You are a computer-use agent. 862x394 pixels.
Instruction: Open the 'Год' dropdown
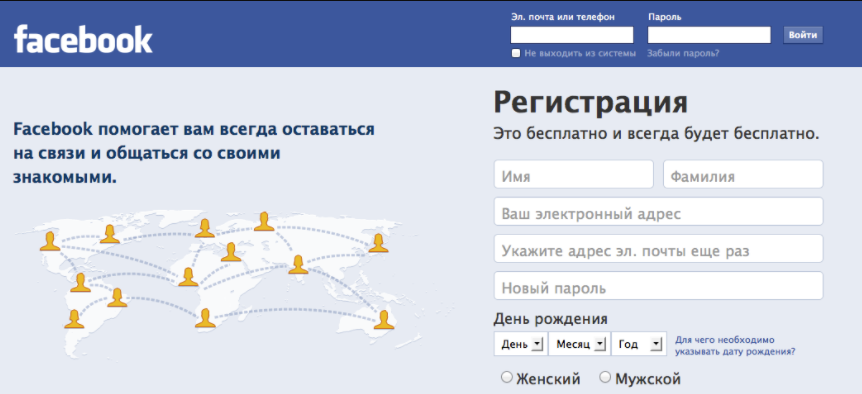[639, 344]
